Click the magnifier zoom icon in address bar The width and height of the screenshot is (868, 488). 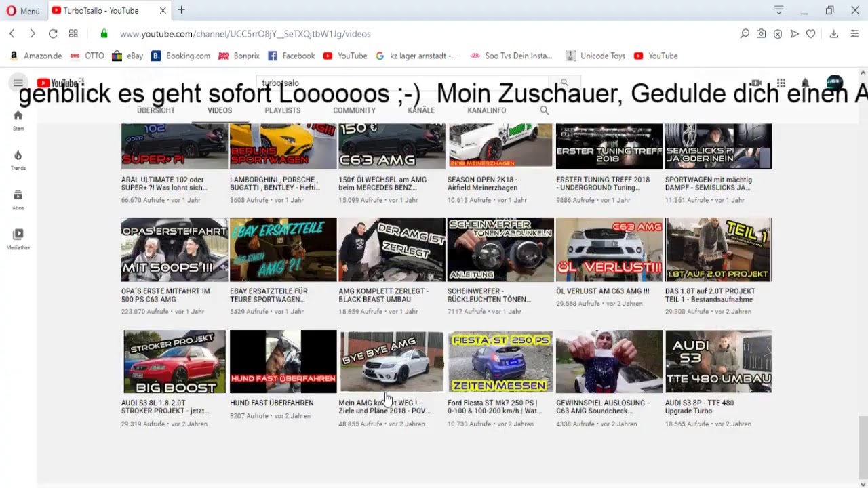[x=745, y=33]
